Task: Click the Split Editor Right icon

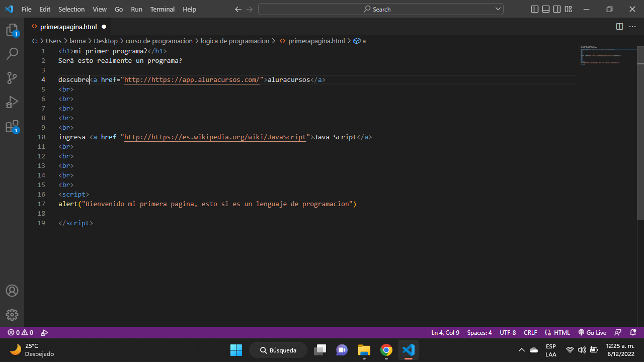Action: [619, 27]
